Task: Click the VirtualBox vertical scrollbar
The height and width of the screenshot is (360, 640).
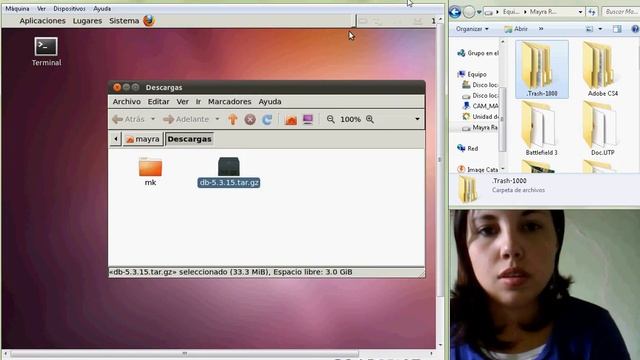Action: [x=440, y=160]
